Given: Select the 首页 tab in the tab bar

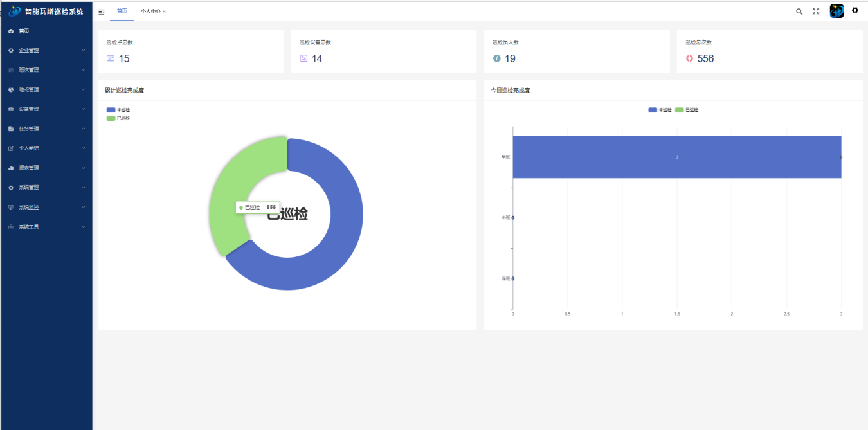Looking at the screenshot, I should (122, 12).
